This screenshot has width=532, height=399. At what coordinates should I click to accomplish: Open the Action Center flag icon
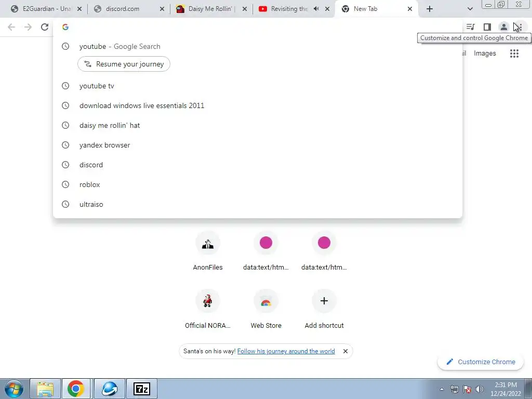click(467, 389)
